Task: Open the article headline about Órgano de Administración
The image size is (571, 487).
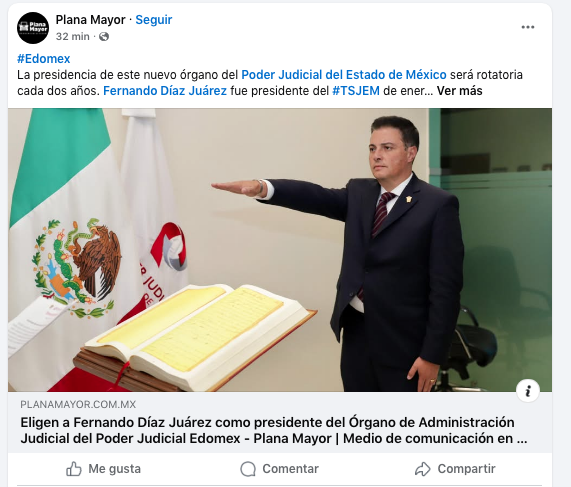Action: pos(274,430)
